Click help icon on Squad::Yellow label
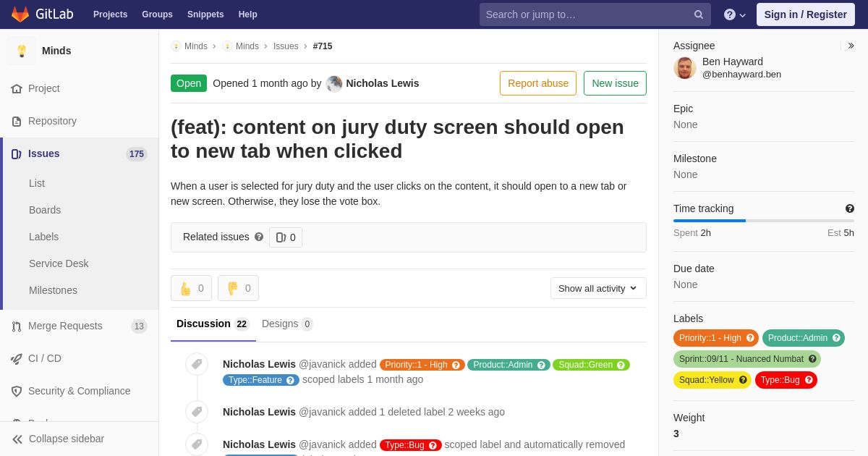This screenshot has height=456, width=868. [743, 380]
